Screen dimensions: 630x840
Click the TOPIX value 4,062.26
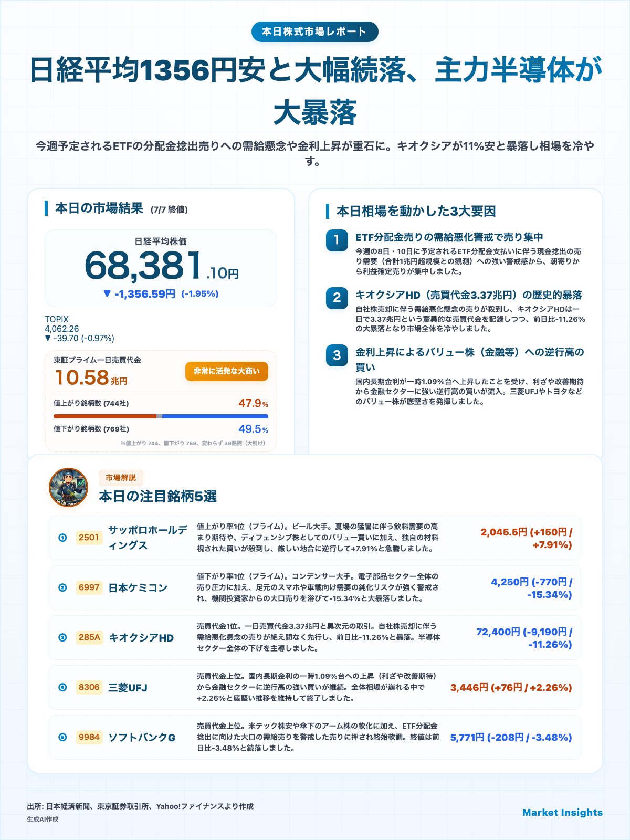(62, 329)
